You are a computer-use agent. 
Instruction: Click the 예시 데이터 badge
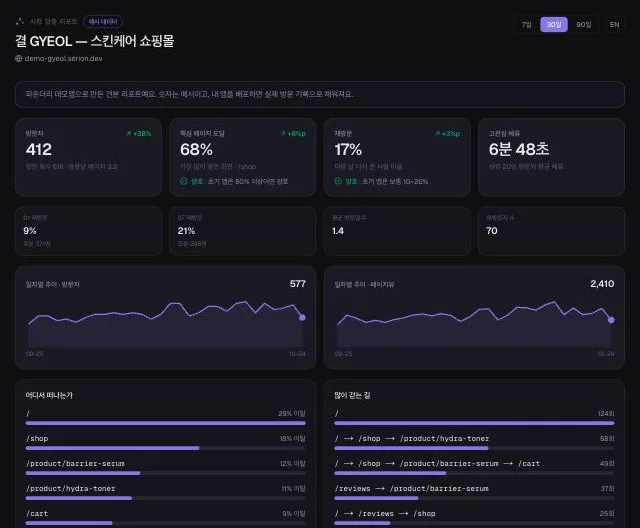tap(103, 22)
